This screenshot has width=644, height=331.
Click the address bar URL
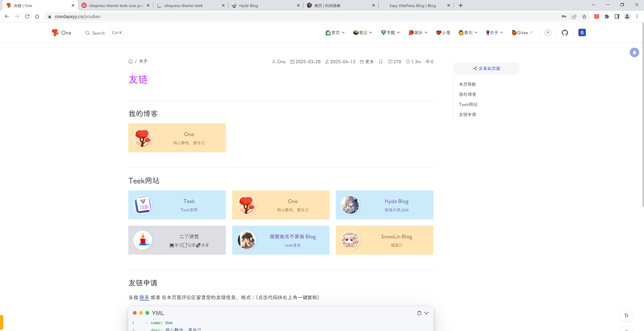tap(77, 16)
